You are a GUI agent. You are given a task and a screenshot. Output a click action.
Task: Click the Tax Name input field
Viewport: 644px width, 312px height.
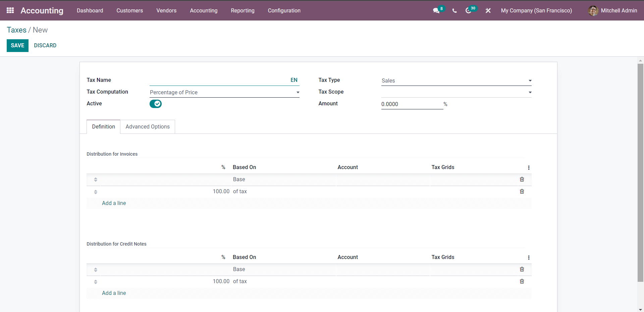tap(218, 81)
